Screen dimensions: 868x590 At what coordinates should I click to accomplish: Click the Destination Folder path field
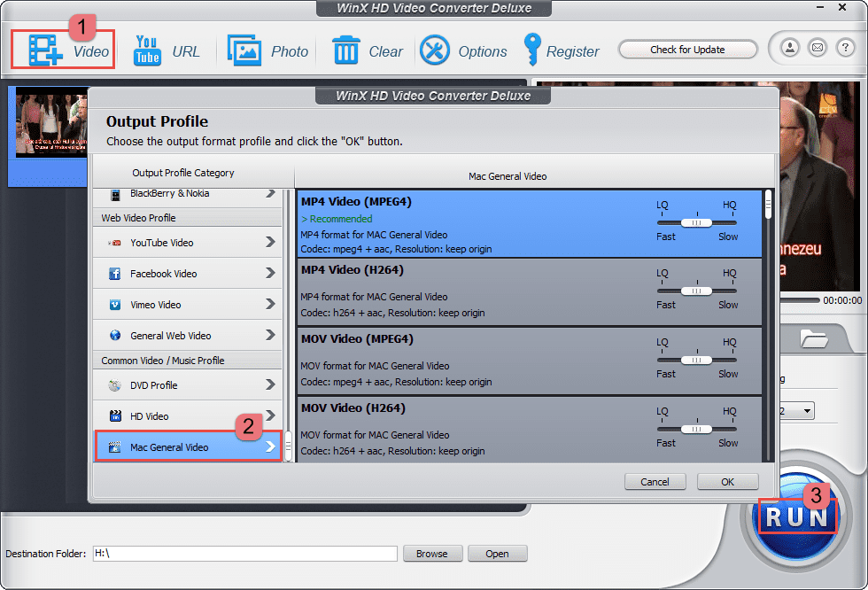coord(245,554)
